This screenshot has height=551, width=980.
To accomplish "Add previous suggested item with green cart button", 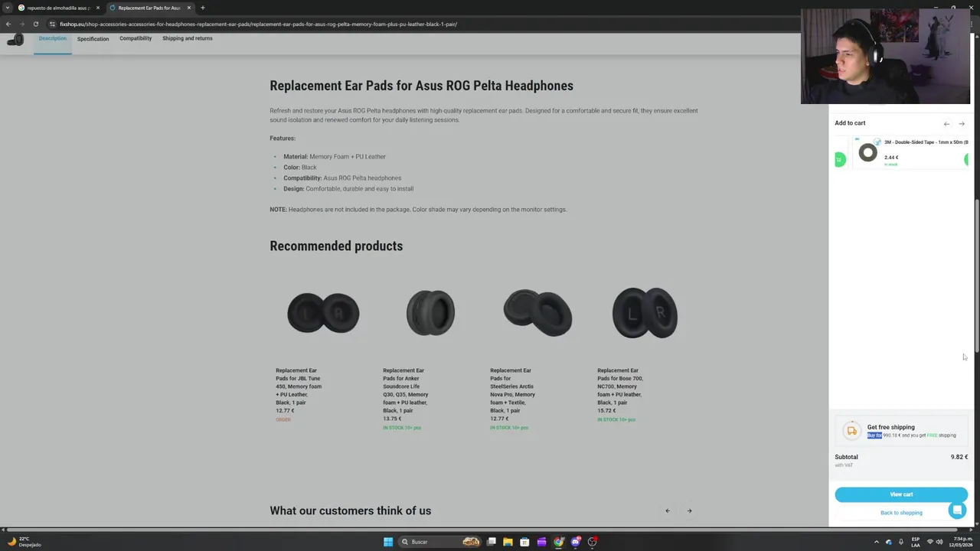I will [840, 159].
